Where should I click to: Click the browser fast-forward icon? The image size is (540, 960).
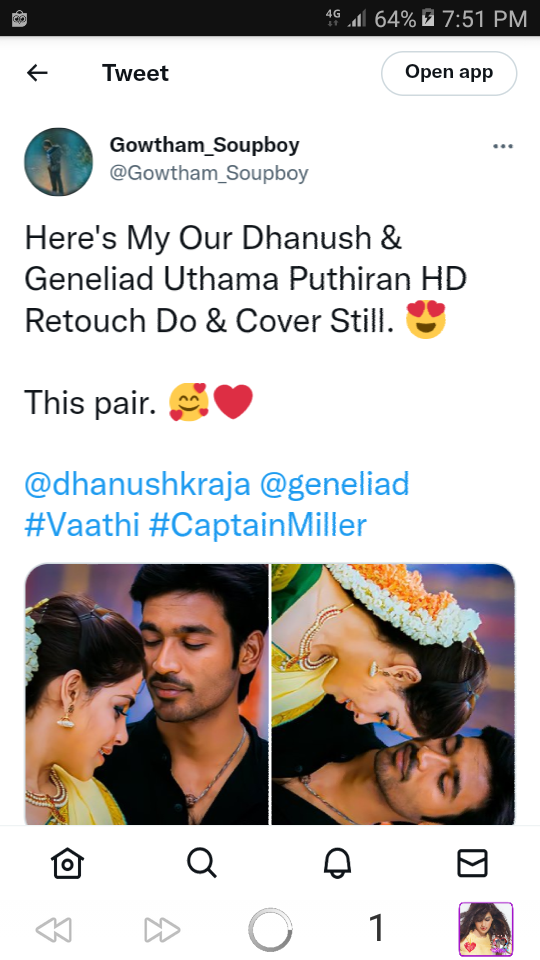coord(162,930)
